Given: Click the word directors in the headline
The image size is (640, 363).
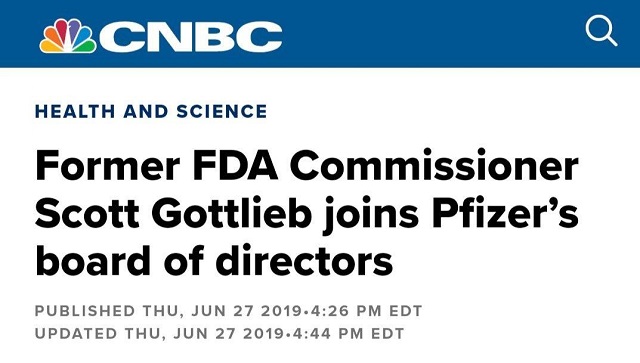Looking at the screenshot, I should (304, 261).
